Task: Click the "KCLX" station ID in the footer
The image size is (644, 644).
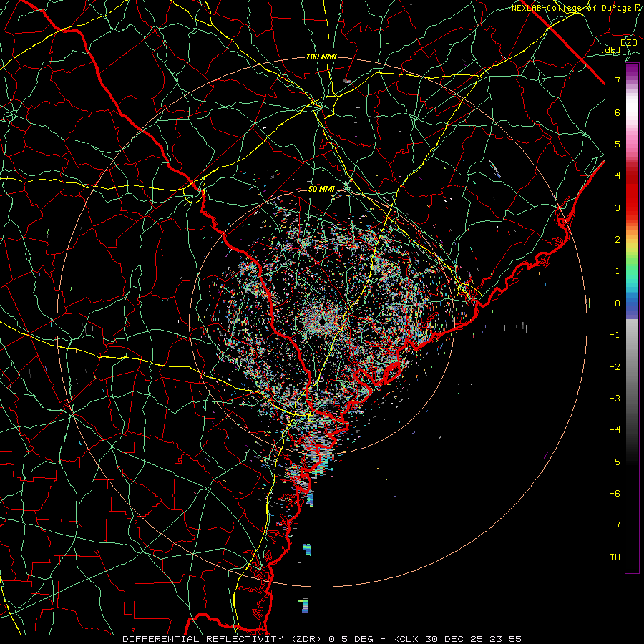Action: [406, 639]
